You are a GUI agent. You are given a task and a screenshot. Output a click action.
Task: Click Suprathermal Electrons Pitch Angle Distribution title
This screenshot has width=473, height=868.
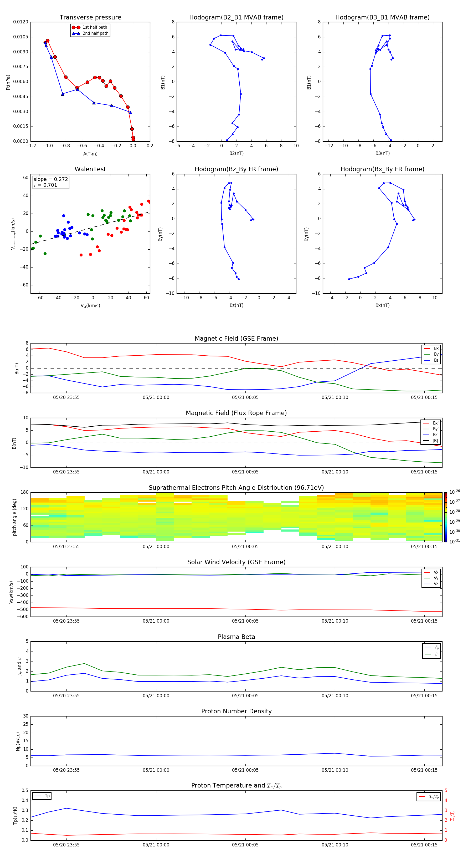point(236,488)
